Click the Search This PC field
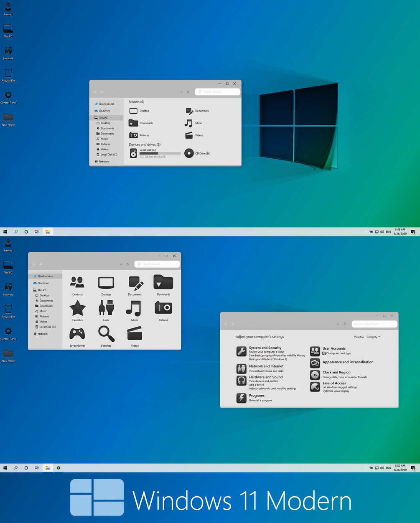 pyautogui.click(x=218, y=92)
